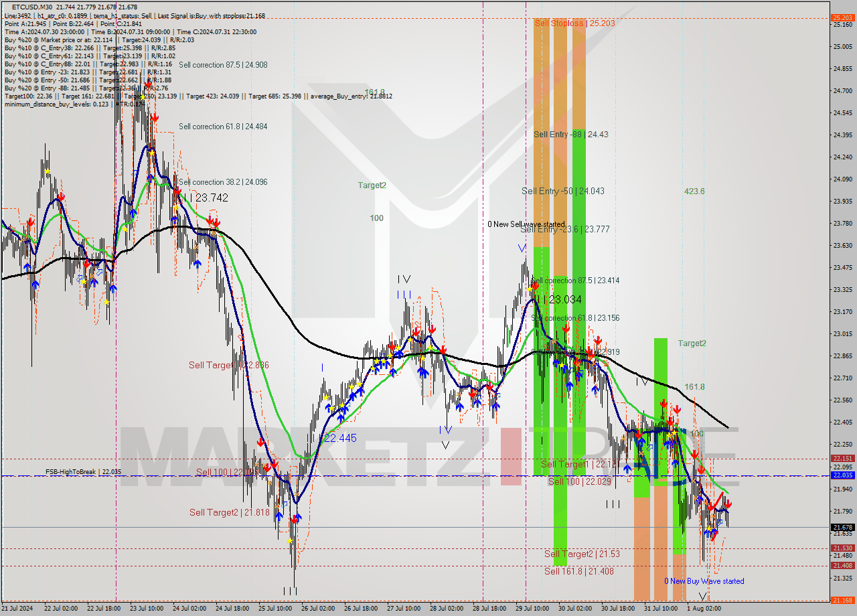The image size is (857, 616).
Task: Click the 'Sell Target2 | 21.818' label
Action: point(229,512)
